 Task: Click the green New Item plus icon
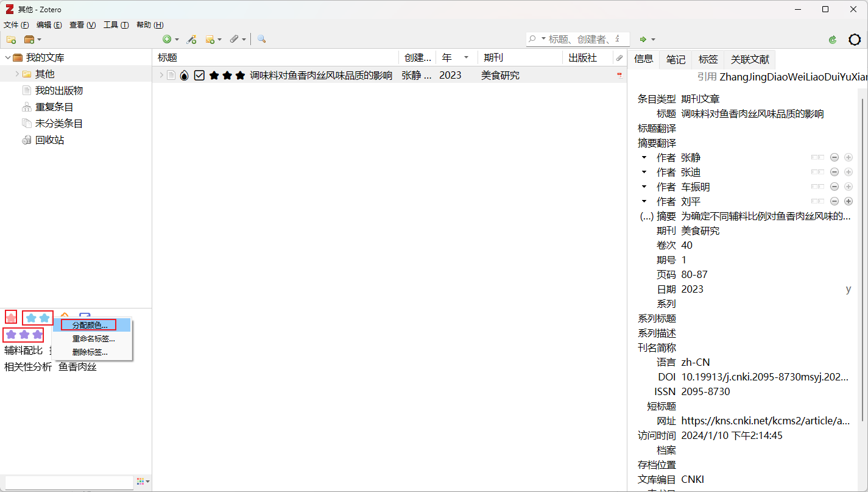click(166, 40)
